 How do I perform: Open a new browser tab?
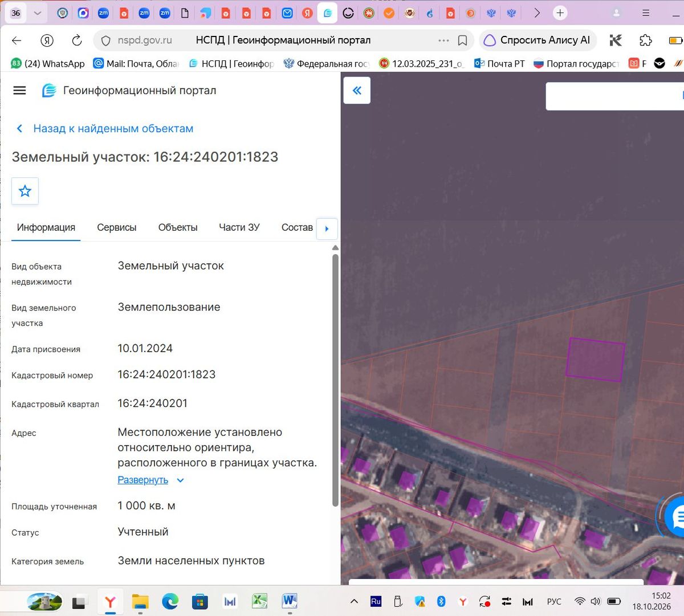[x=560, y=13]
